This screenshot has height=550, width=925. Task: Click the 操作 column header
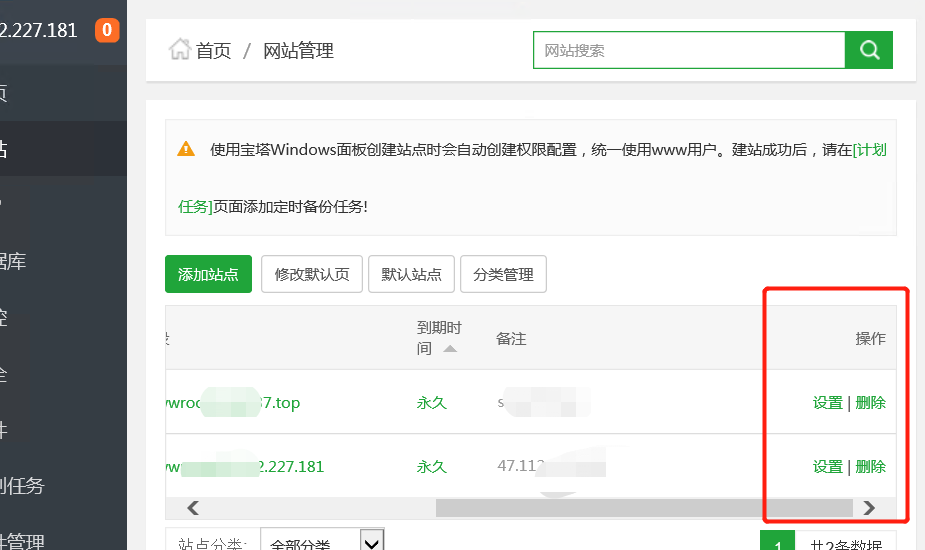point(871,339)
